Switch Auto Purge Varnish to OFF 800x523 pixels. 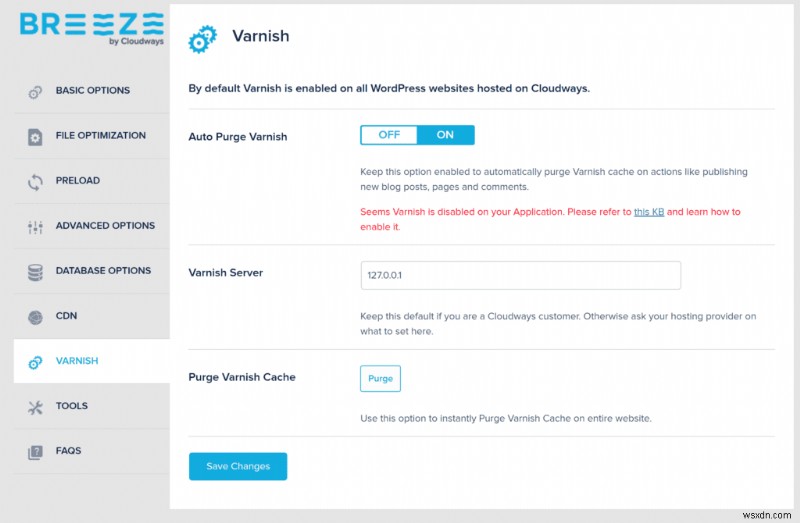(x=389, y=135)
